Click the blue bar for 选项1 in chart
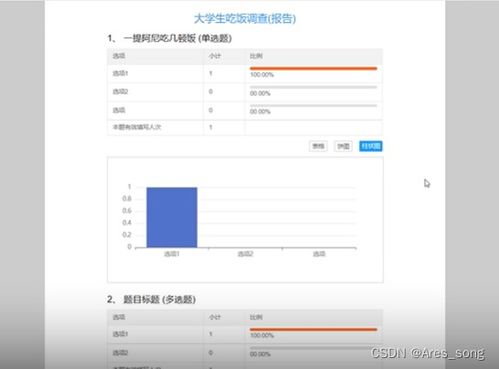The image size is (499, 369). 172,217
